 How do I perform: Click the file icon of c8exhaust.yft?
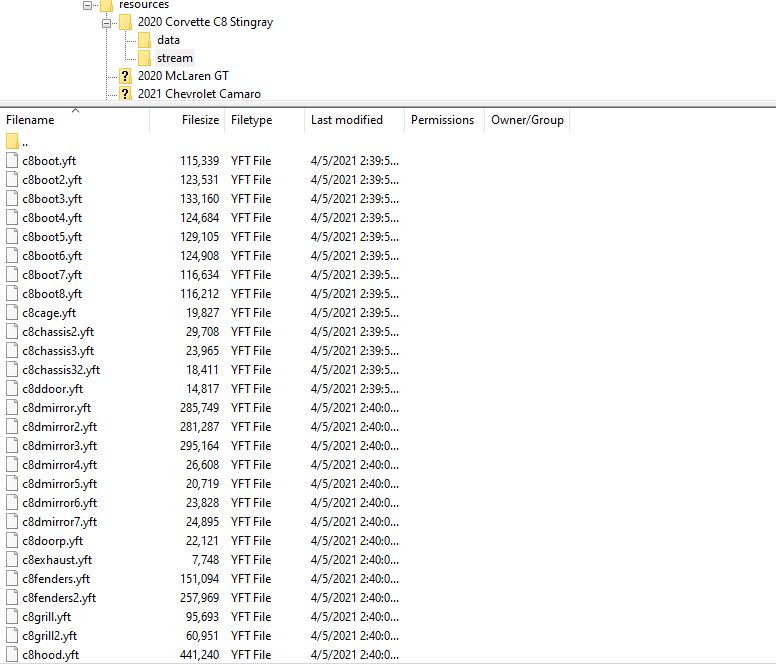(12, 559)
